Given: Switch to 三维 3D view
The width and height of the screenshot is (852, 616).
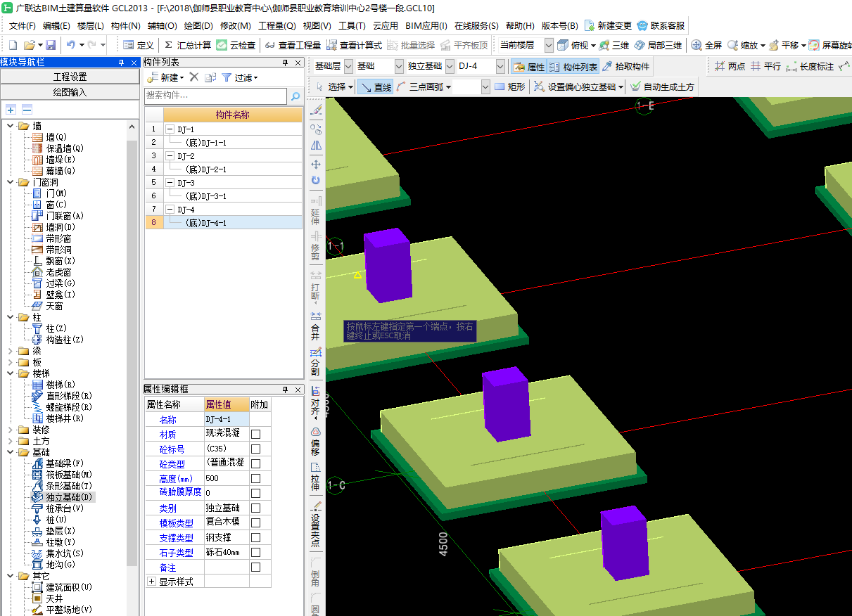Looking at the screenshot, I should click(614, 45).
